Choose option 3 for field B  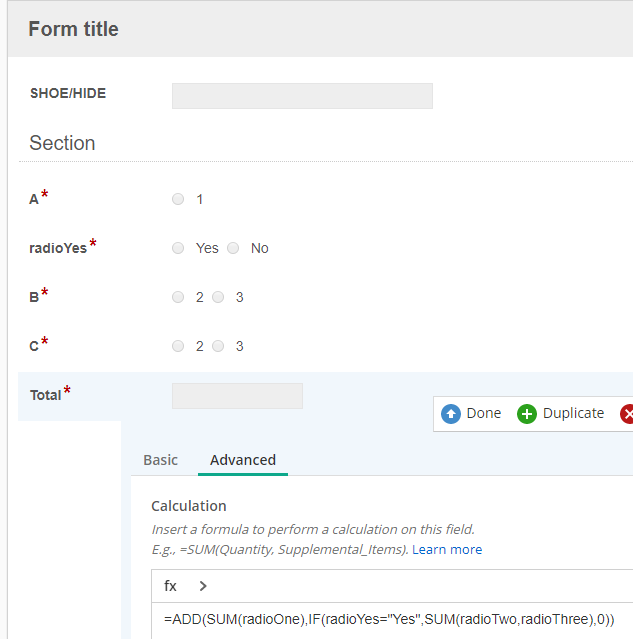[218, 297]
